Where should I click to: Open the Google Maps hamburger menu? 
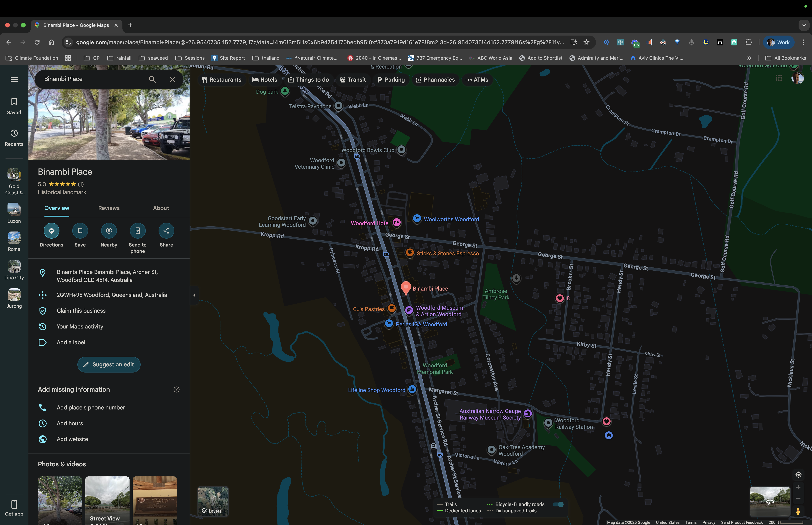[14, 79]
